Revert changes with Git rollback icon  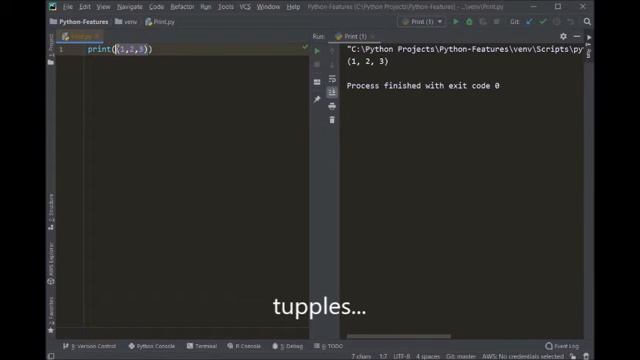click(x=570, y=22)
